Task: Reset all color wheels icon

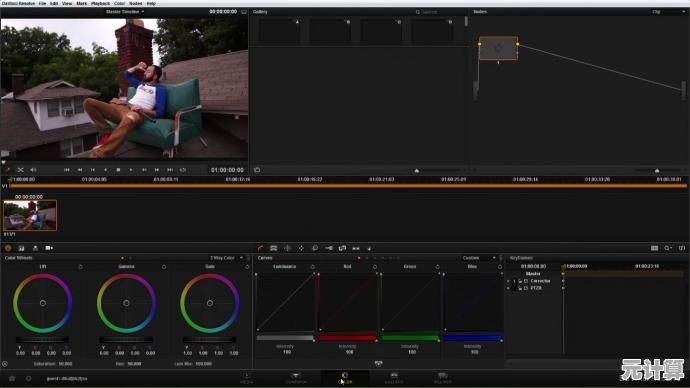Action: [4, 364]
